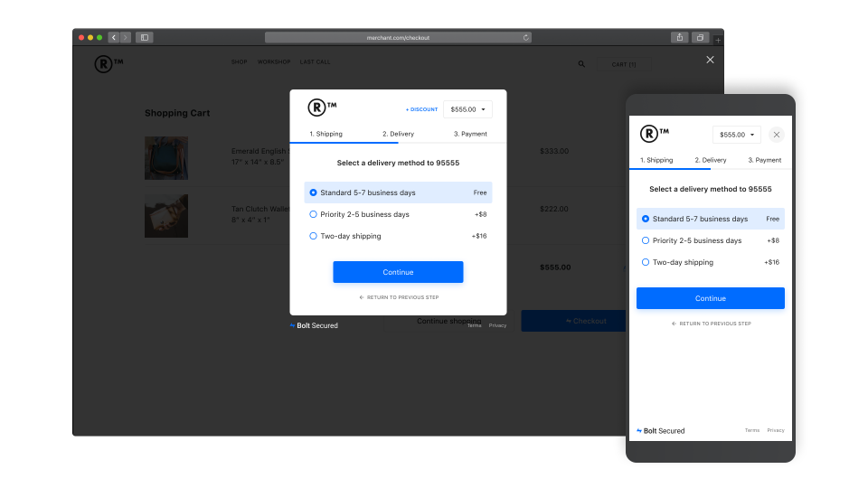Switch to 2. Delivery tab in desktop modal

tap(398, 134)
